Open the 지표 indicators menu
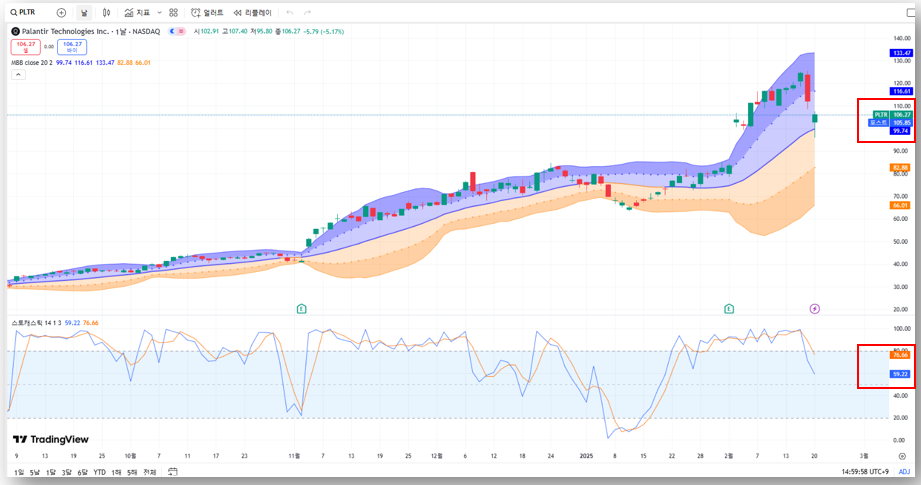 pos(137,12)
